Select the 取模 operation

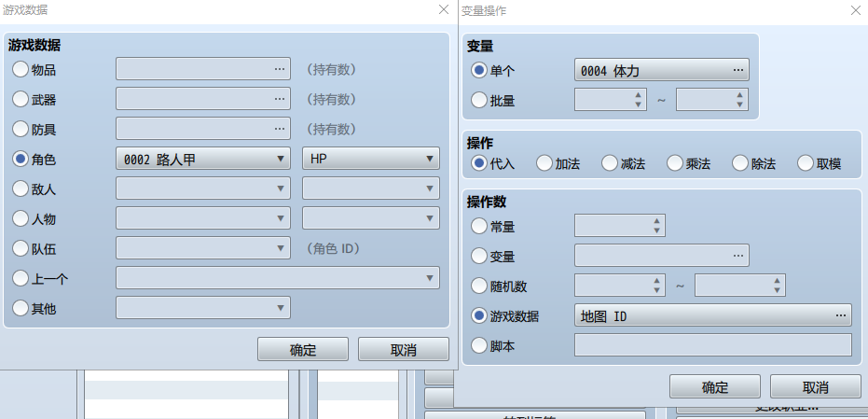pyautogui.click(x=806, y=163)
